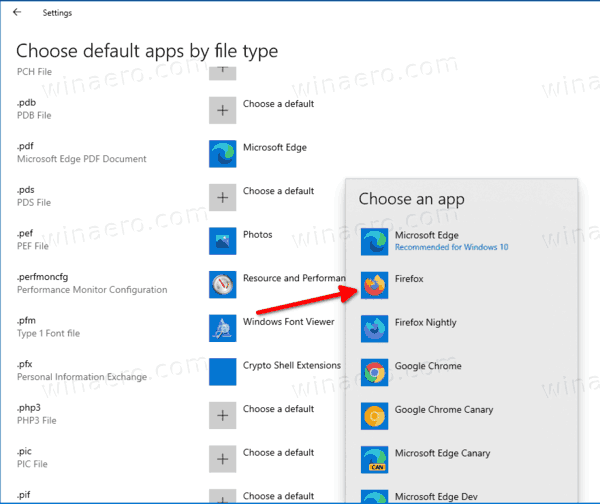600x504 pixels.
Task: Choose a default label for .pds
Action: click(x=279, y=191)
